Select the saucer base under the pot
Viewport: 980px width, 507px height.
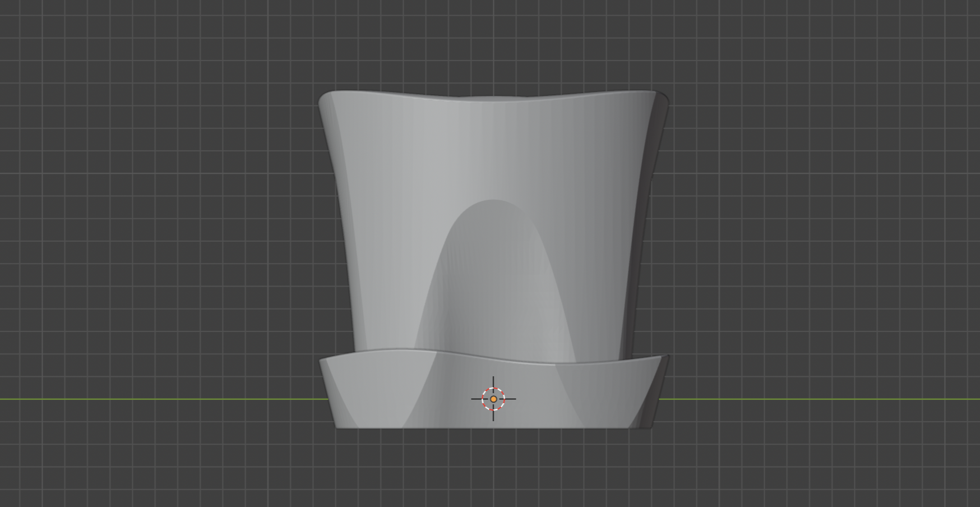click(370, 393)
